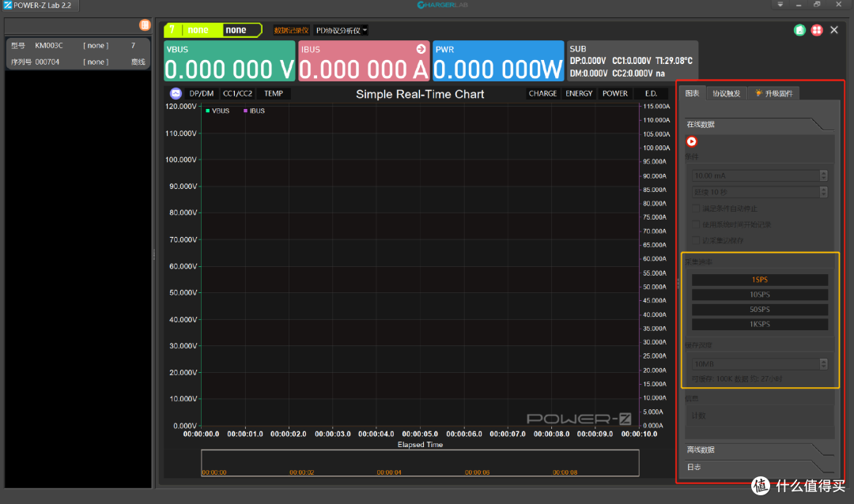Viewport: 854px width, 504px height.
Task: Click the timeline overview range bar
Action: pos(420,463)
